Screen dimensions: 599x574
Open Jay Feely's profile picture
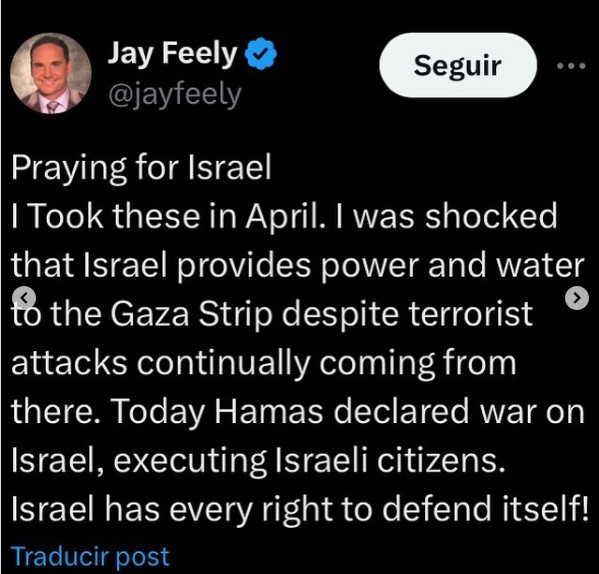click(50, 73)
